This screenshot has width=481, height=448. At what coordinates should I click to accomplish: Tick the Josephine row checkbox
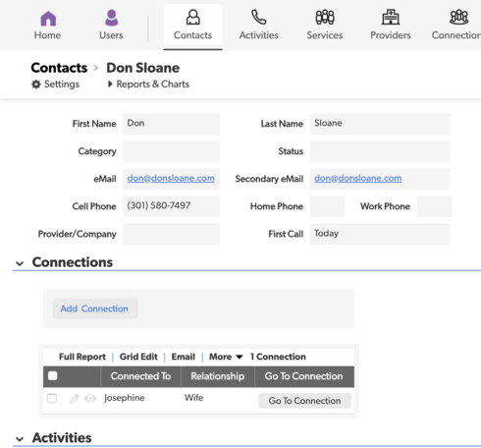point(52,398)
